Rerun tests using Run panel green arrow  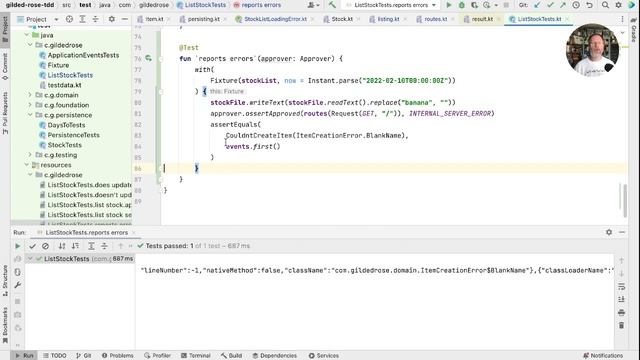tap(18, 246)
